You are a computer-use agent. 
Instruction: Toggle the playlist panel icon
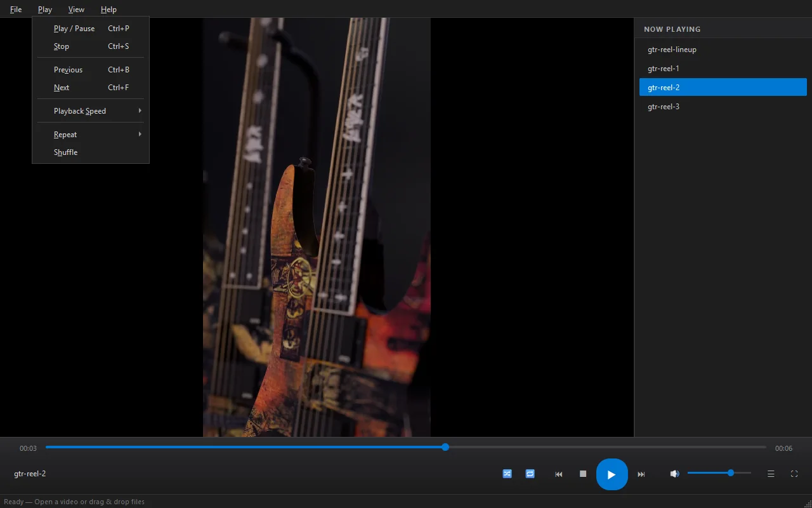pos(771,474)
